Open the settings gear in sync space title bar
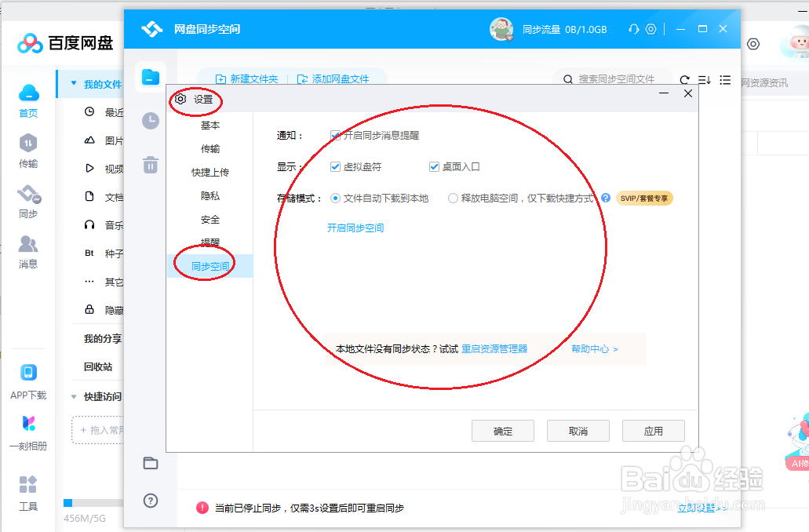 (651, 29)
